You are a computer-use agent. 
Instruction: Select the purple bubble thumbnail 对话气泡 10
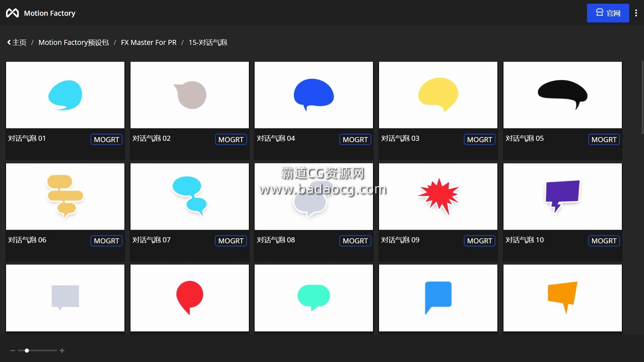pyautogui.click(x=562, y=196)
